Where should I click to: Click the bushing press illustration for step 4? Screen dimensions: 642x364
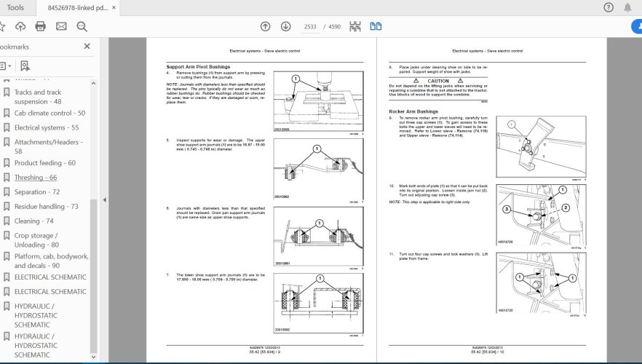[319, 101]
